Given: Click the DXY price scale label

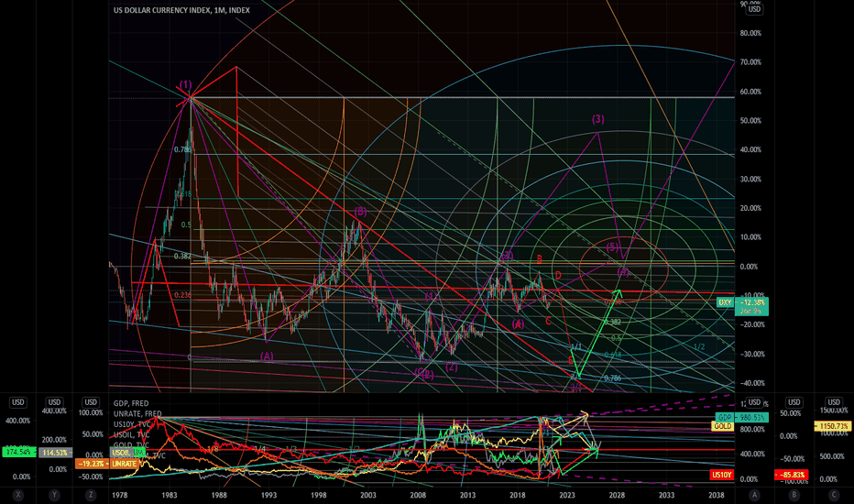Looking at the screenshot, I should pyautogui.click(x=725, y=302).
